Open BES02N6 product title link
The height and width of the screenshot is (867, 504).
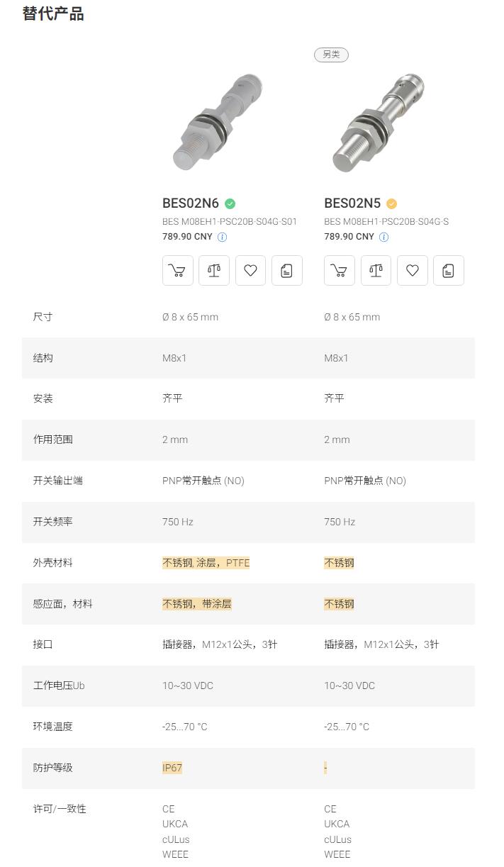point(191,203)
